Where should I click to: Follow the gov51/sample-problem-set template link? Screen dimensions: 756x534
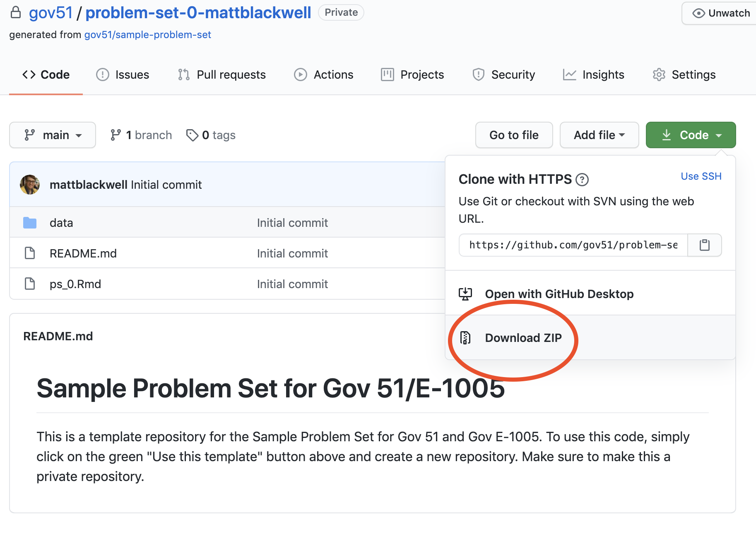[147, 35]
